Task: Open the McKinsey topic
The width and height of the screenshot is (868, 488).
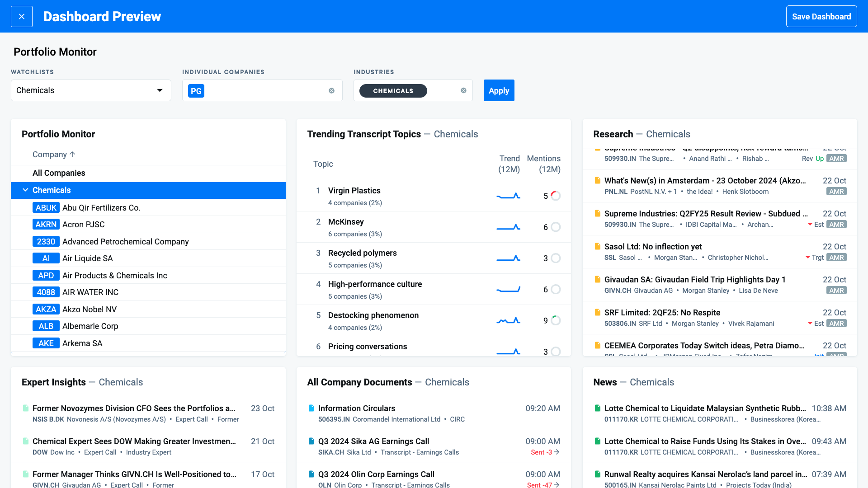Action: [346, 222]
